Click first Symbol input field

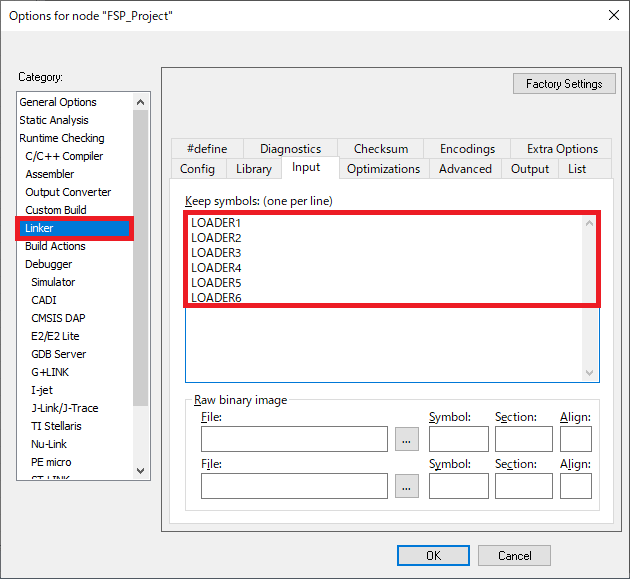click(x=458, y=439)
